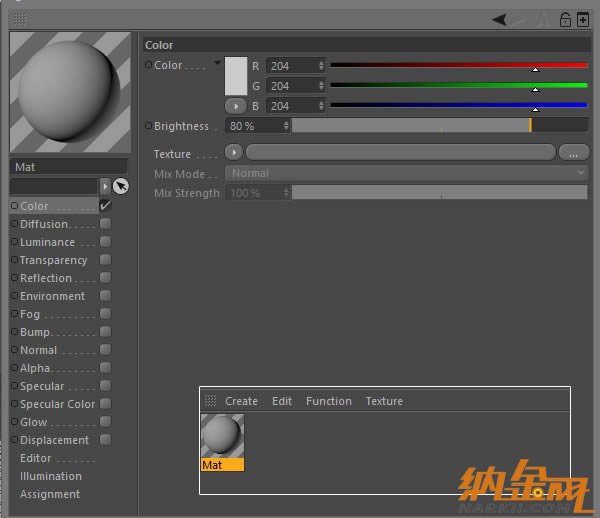Select the Editor section
This screenshot has width=600, height=518.
[36, 458]
